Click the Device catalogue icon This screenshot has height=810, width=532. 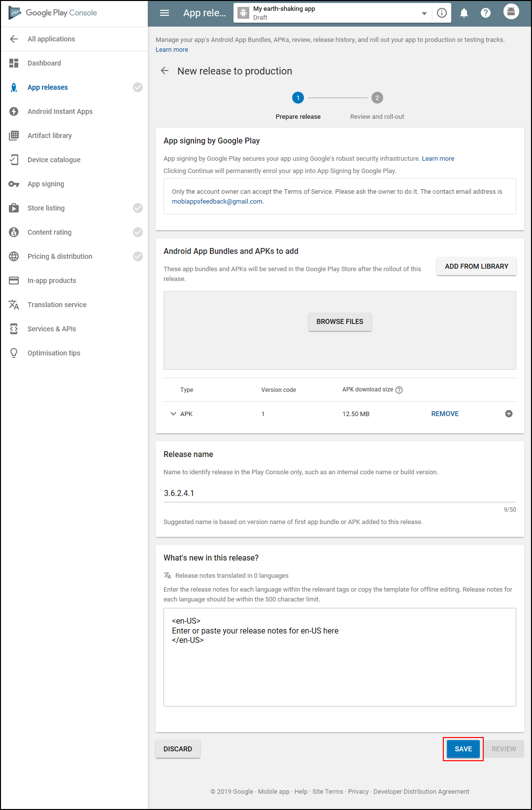click(14, 160)
